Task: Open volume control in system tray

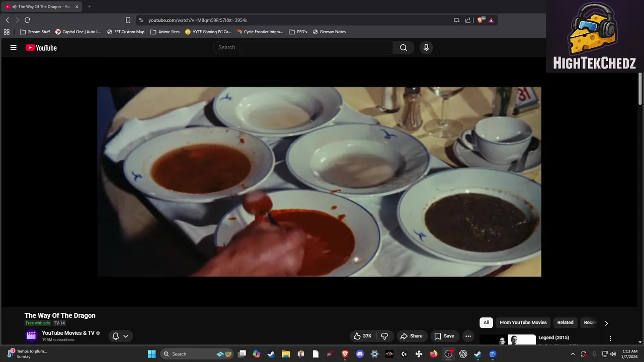Action: (613, 354)
